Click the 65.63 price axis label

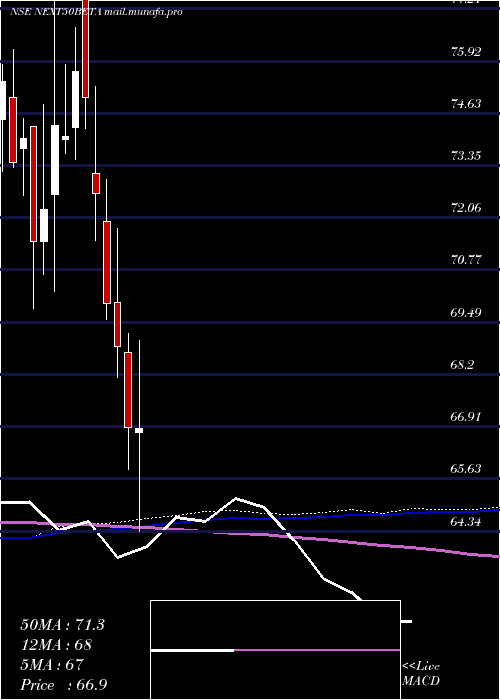[466, 468]
